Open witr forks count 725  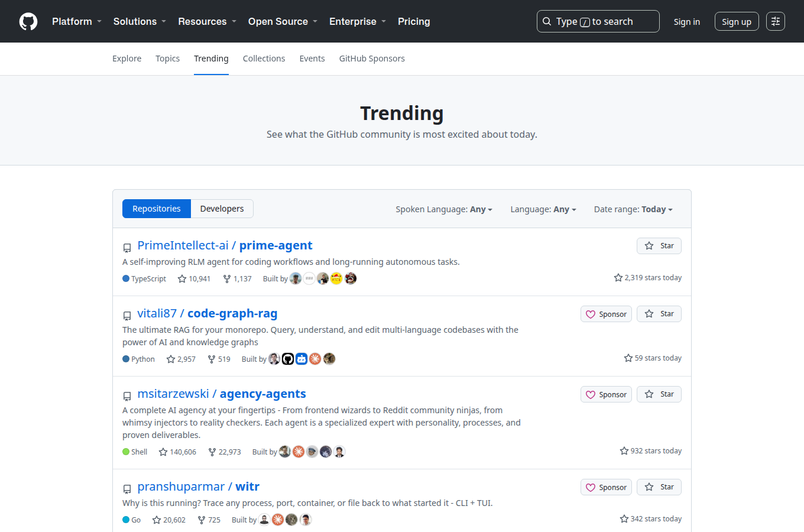pyautogui.click(x=209, y=520)
